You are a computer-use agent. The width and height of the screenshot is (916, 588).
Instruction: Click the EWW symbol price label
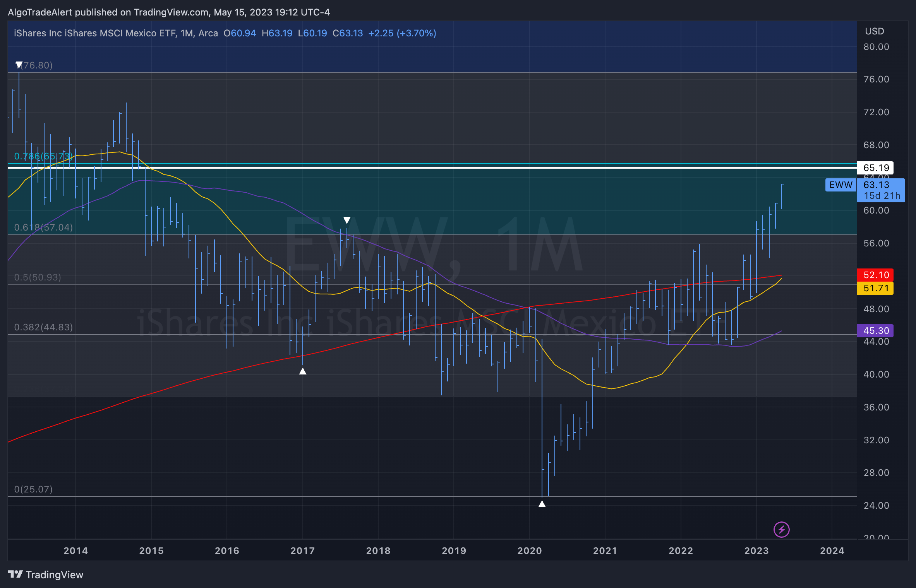point(841,185)
